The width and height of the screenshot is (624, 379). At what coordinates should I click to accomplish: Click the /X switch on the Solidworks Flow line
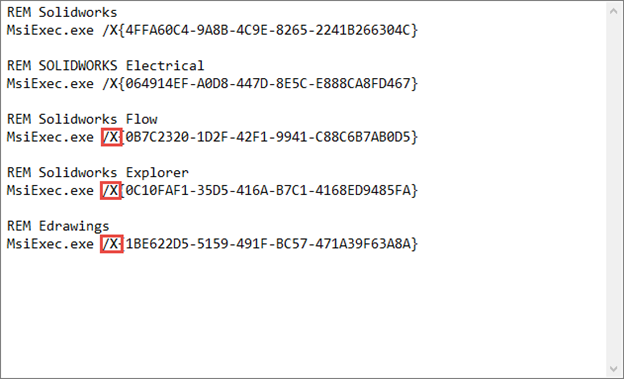pyautogui.click(x=111, y=137)
